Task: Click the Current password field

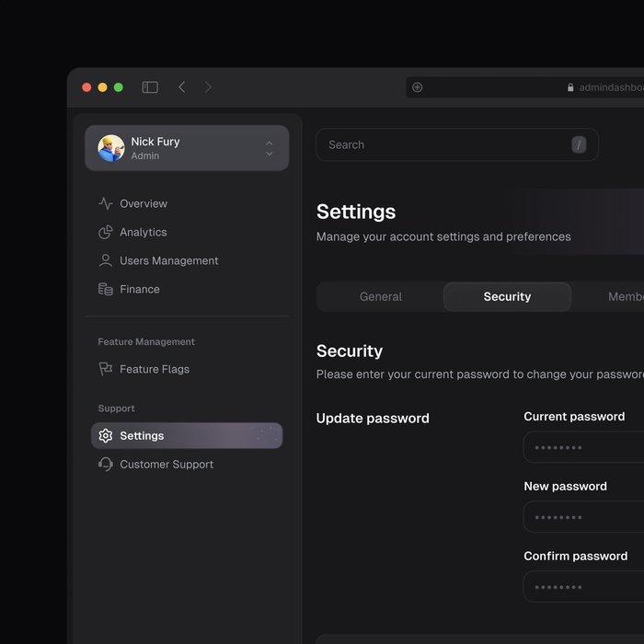Action: [x=583, y=448]
